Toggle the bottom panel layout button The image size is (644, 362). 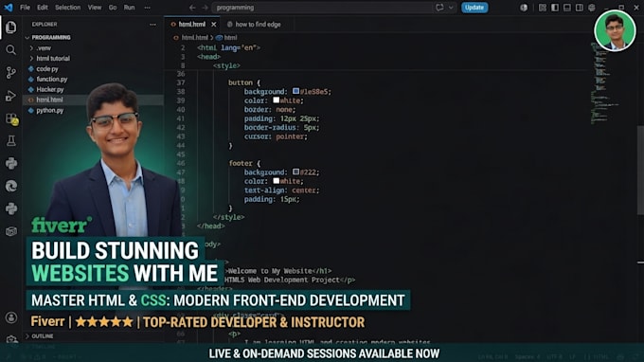click(567, 8)
